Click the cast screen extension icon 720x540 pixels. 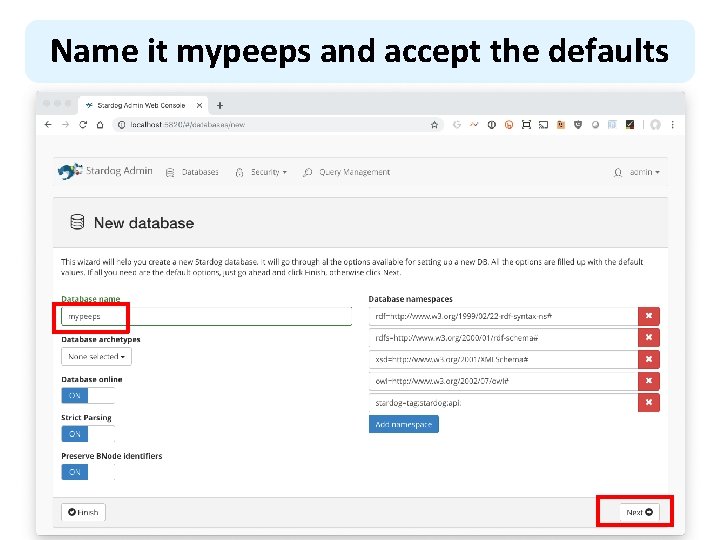click(x=543, y=125)
